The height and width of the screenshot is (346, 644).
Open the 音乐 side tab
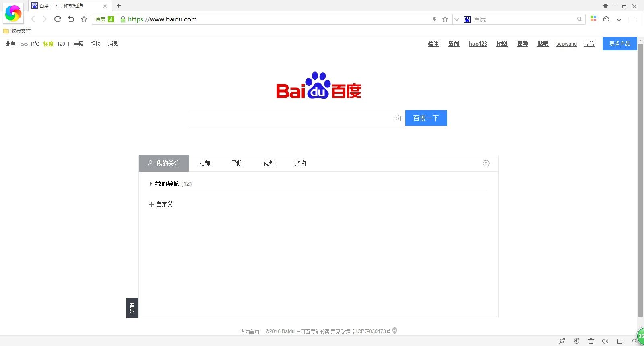coord(132,308)
